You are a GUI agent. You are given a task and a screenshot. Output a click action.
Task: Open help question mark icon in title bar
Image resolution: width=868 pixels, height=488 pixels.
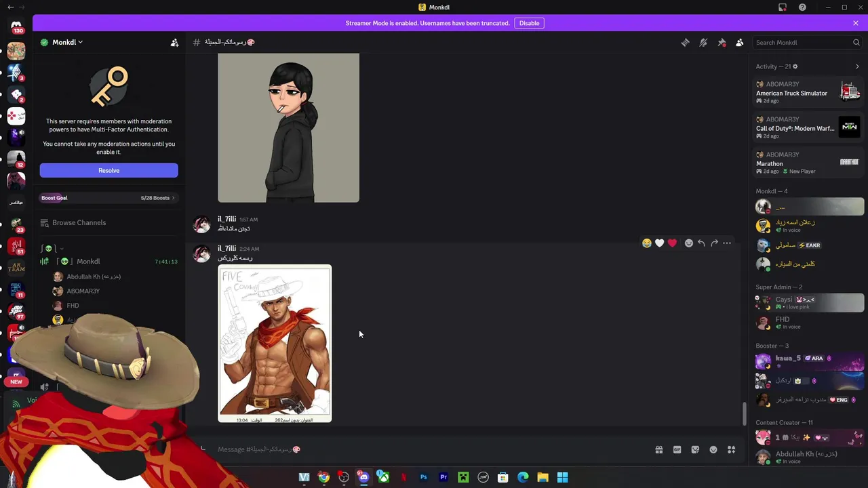point(802,7)
